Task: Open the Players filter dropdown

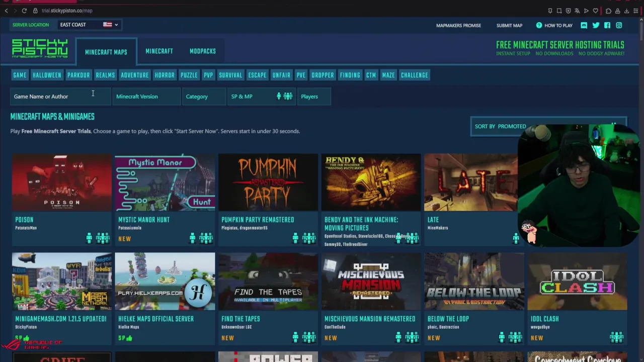Action: click(x=314, y=97)
